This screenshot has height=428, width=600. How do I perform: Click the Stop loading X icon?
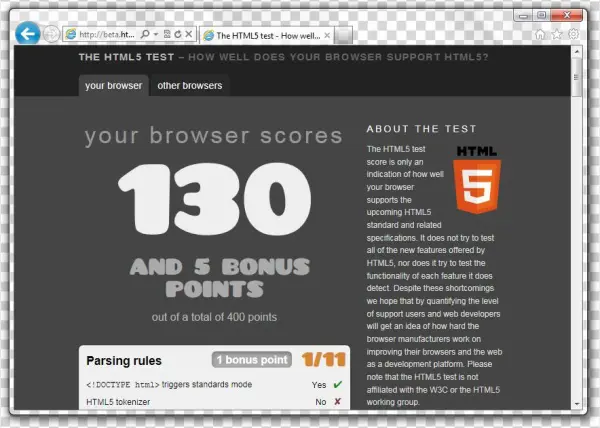pos(188,34)
